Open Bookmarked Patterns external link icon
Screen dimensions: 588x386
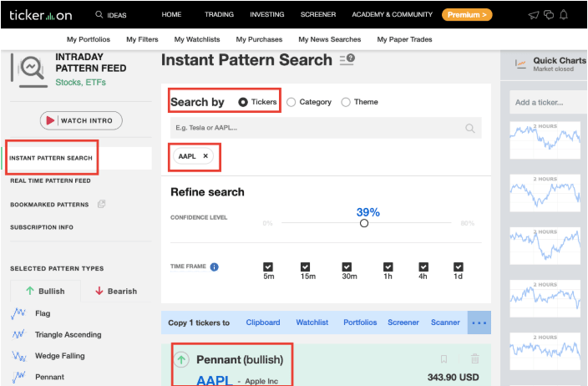click(x=101, y=204)
